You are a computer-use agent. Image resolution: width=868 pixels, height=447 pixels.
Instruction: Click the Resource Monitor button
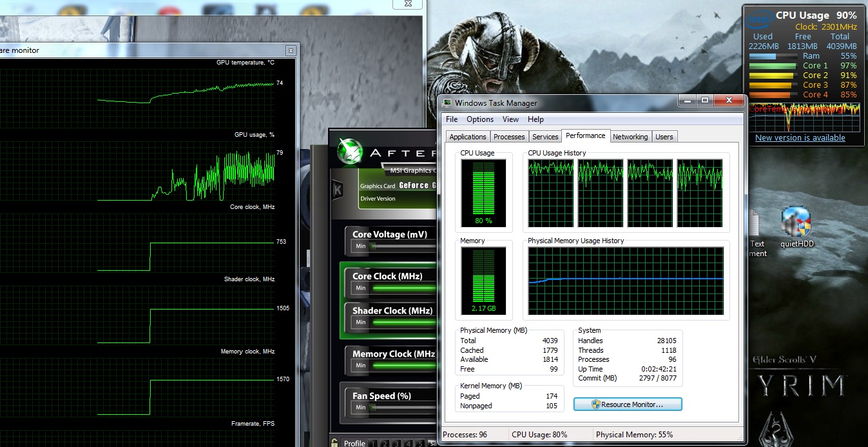628,404
